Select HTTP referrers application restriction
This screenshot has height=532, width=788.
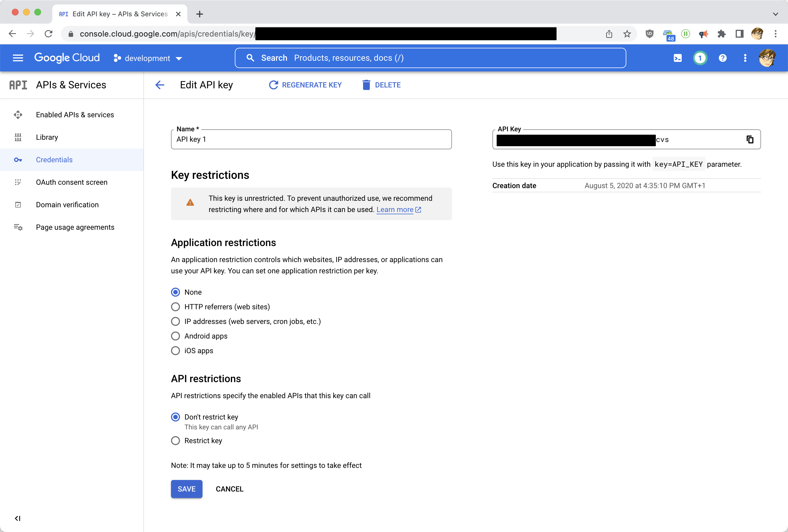point(175,307)
